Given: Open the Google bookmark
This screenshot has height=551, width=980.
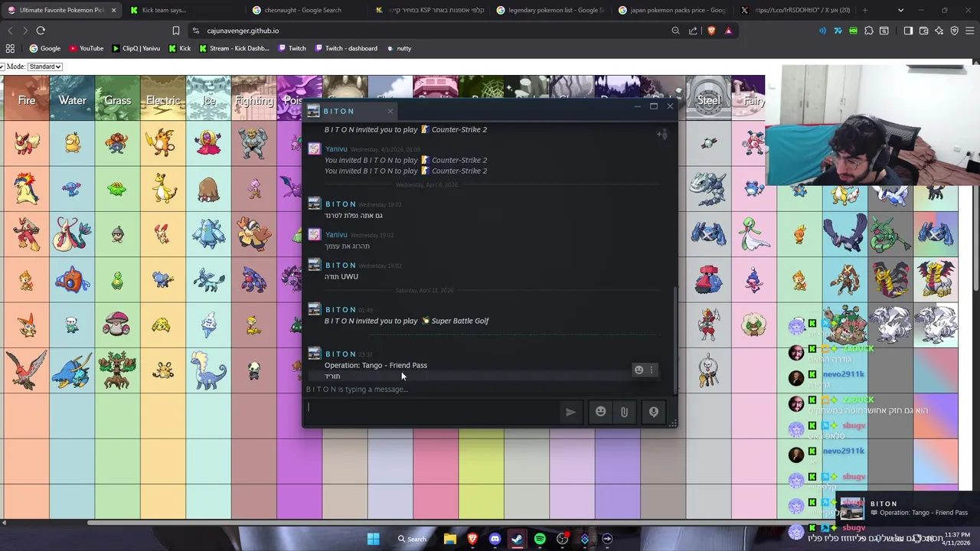Looking at the screenshot, I should point(44,48).
